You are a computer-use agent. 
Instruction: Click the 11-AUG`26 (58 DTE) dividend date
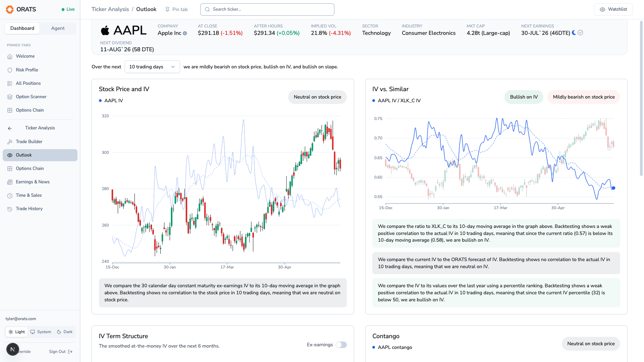pos(127,49)
